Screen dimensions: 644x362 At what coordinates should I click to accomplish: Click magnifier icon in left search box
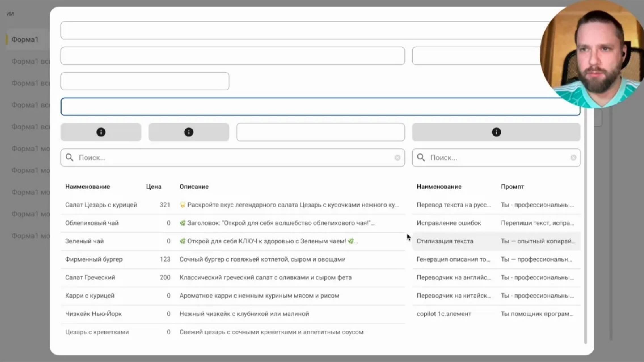tap(69, 157)
